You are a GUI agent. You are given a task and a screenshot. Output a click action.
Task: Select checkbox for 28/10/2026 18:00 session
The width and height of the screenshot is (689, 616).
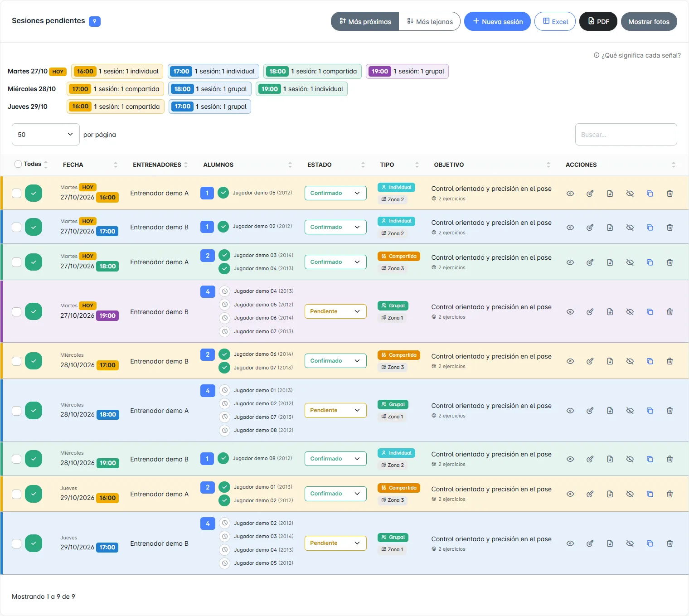(x=16, y=411)
